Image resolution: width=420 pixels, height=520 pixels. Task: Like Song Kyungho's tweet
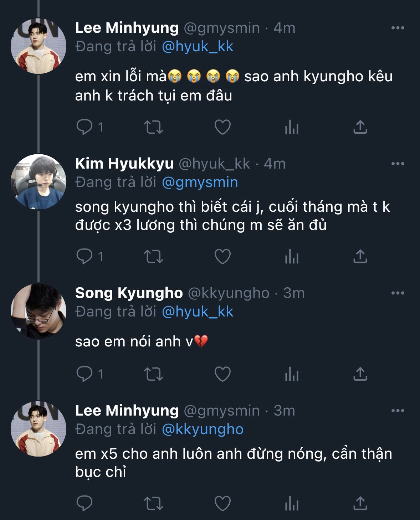[x=222, y=374]
